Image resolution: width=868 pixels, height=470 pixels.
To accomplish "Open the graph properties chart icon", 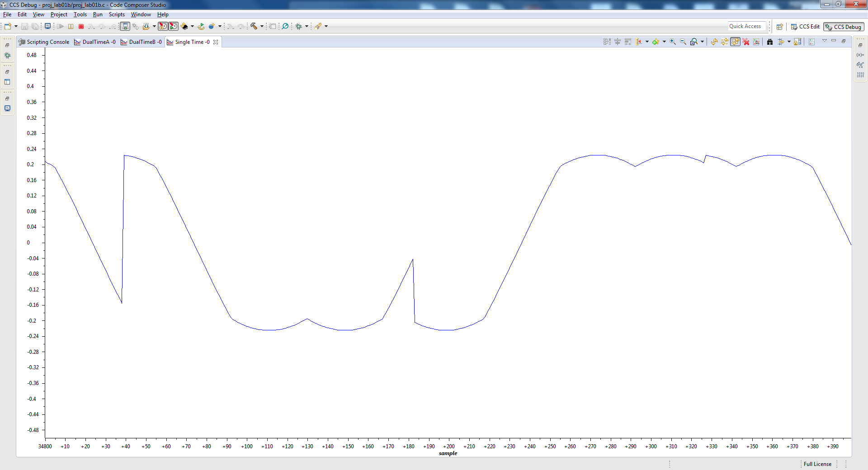I will coord(756,42).
